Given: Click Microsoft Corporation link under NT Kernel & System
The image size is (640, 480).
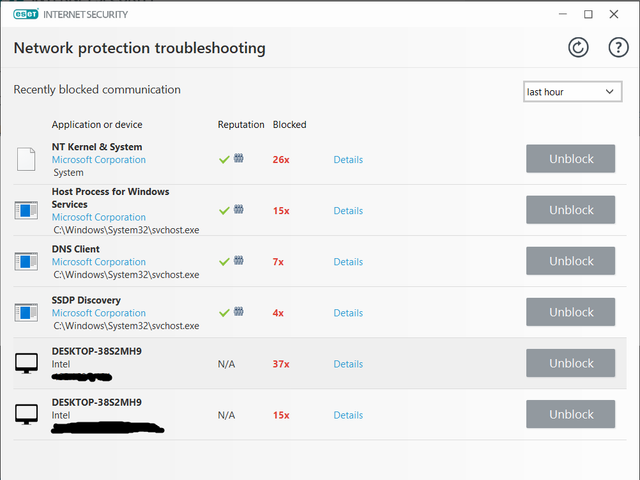Looking at the screenshot, I should click(98, 160).
